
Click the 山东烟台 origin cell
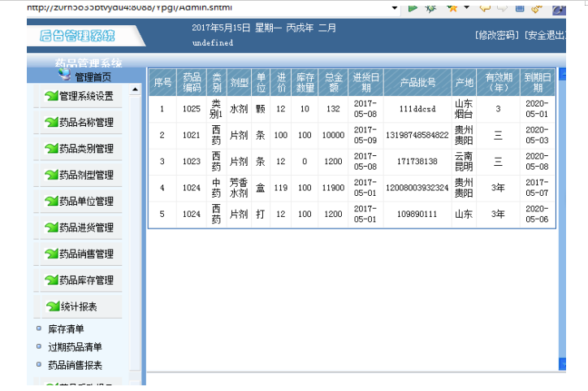click(x=464, y=109)
